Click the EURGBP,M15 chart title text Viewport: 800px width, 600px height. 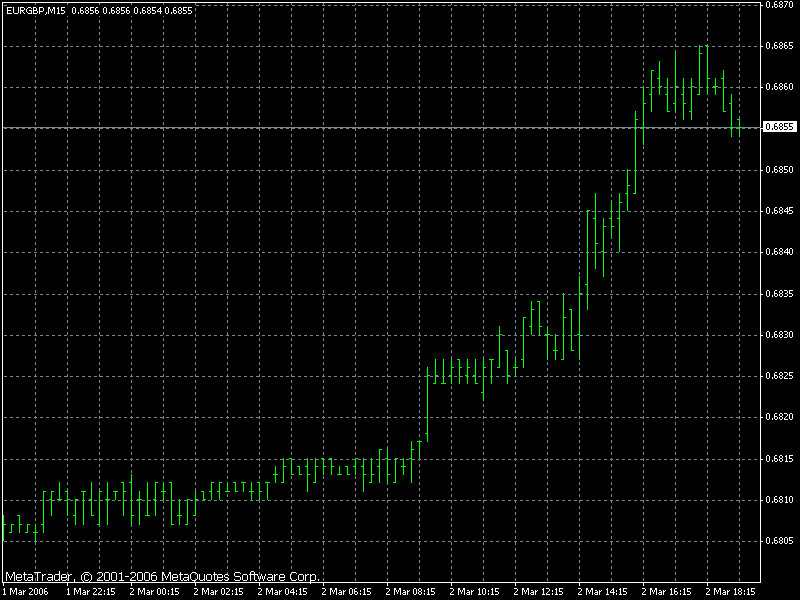[36, 11]
